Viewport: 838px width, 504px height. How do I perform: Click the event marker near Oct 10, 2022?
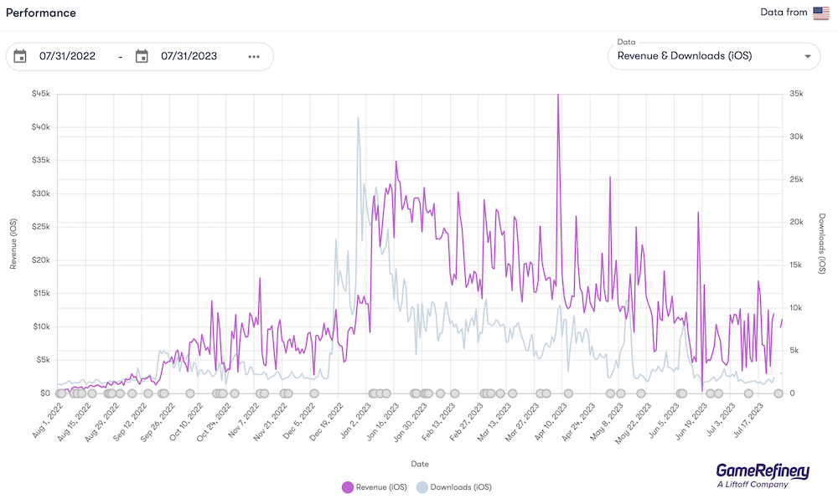(190, 393)
